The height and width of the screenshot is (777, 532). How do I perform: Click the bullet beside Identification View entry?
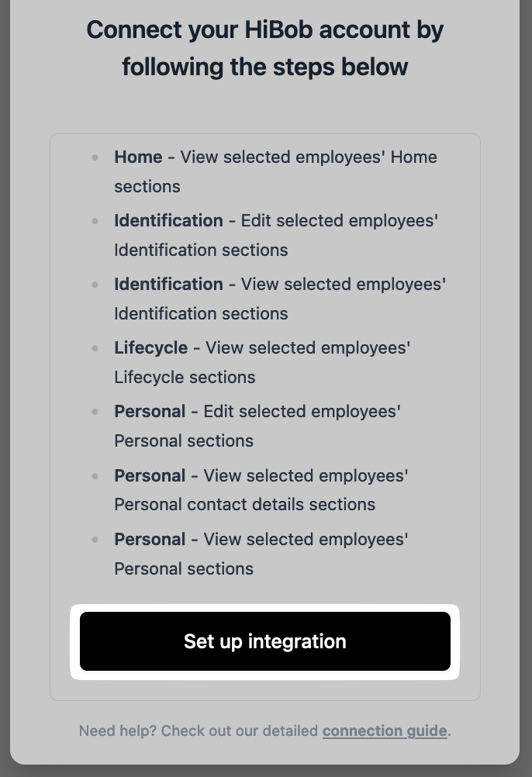point(95,284)
